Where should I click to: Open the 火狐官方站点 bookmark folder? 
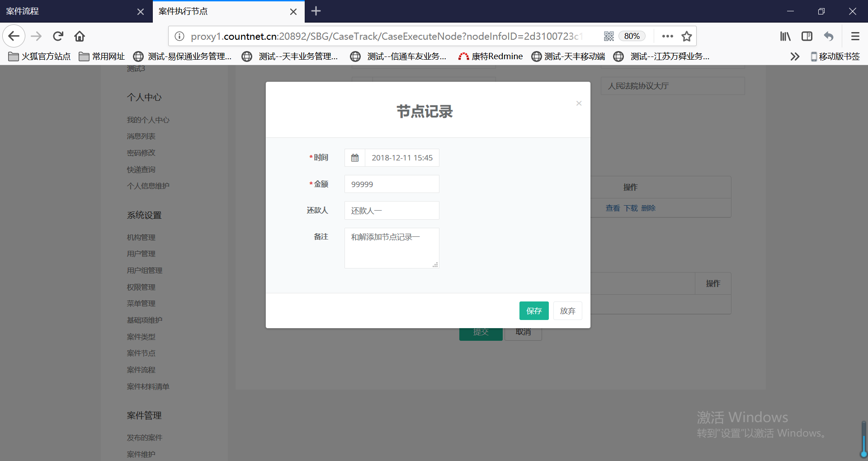pyautogui.click(x=40, y=56)
